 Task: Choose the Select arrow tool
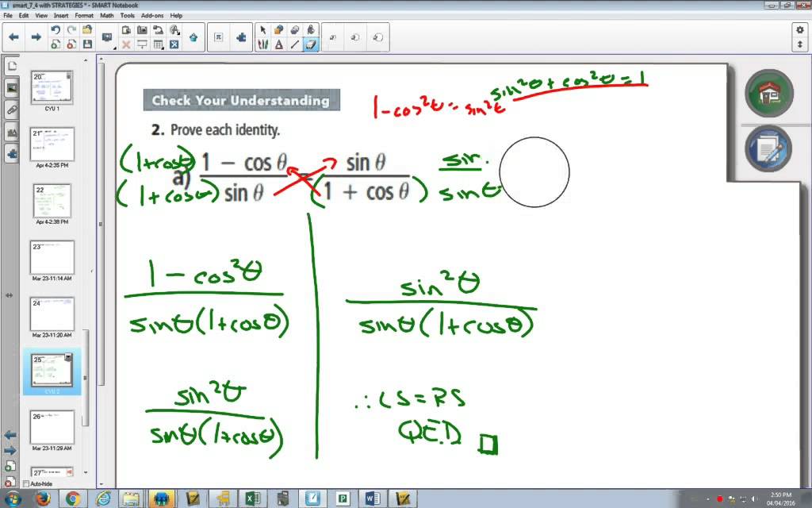point(263,30)
